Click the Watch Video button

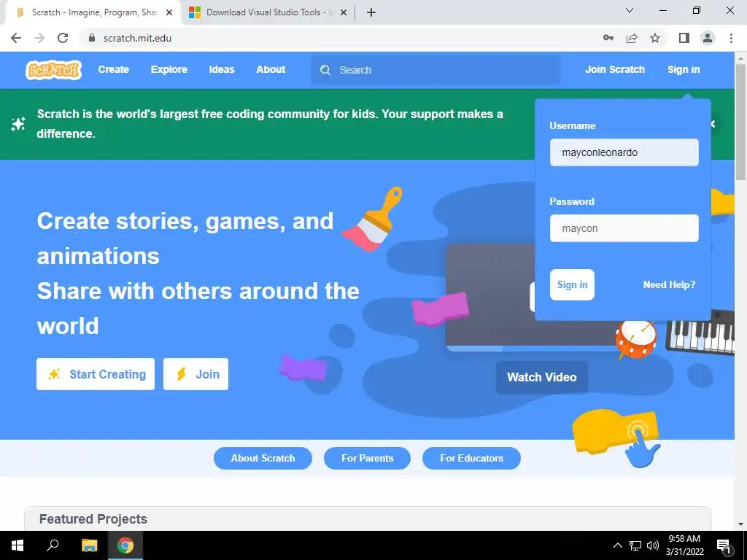[x=542, y=377]
